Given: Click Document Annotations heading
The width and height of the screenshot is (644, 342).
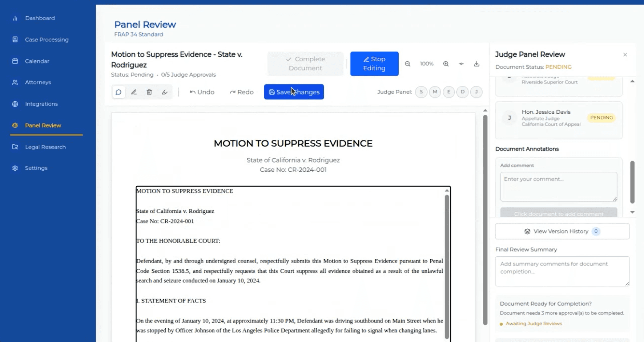Looking at the screenshot, I should [527, 149].
